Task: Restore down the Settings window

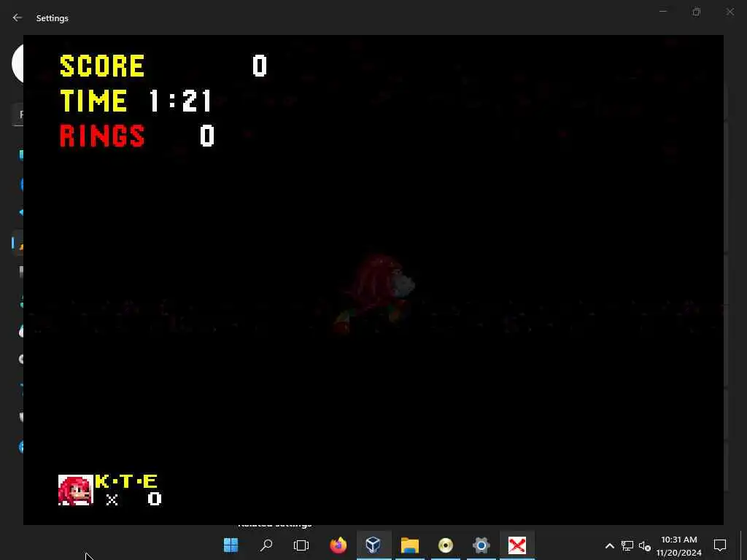Action: [697, 12]
